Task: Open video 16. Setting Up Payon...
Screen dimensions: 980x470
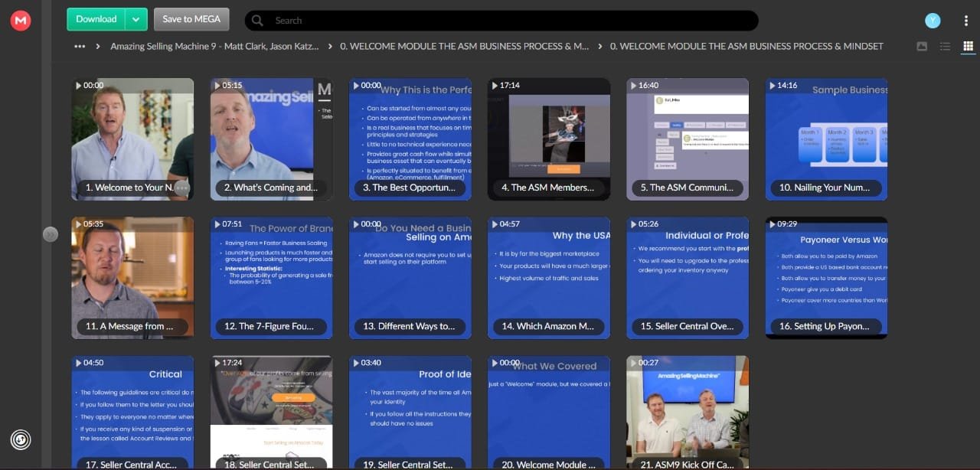Action: 827,278
